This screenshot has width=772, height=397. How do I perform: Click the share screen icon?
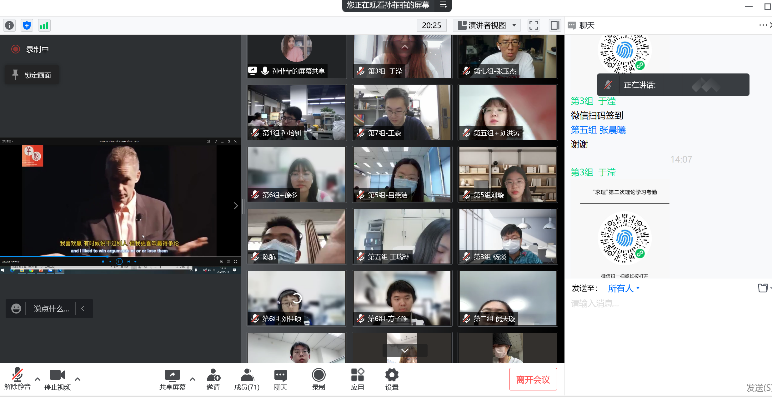click(172, 379)
